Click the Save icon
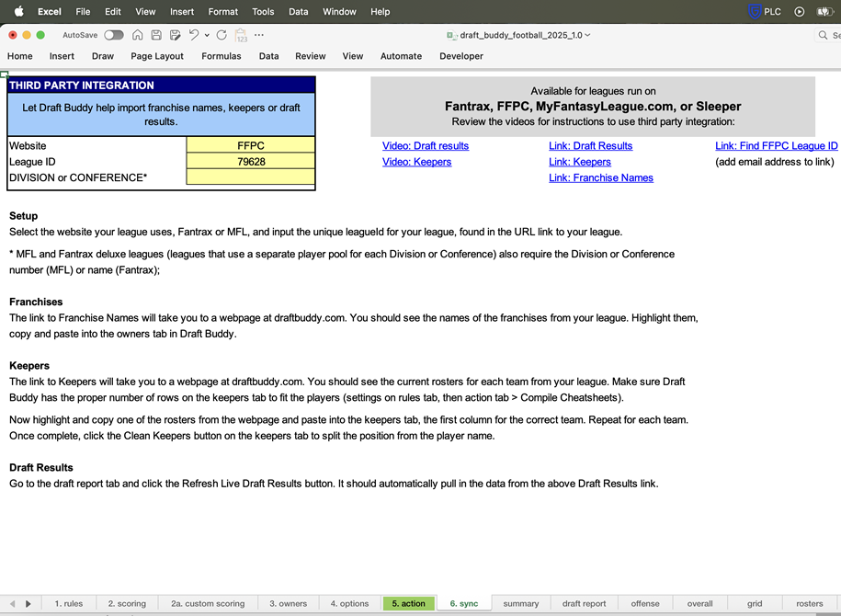 pos(156,35)
